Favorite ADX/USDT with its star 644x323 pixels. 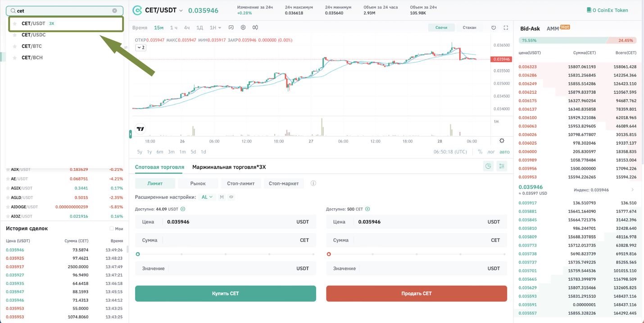8,170
